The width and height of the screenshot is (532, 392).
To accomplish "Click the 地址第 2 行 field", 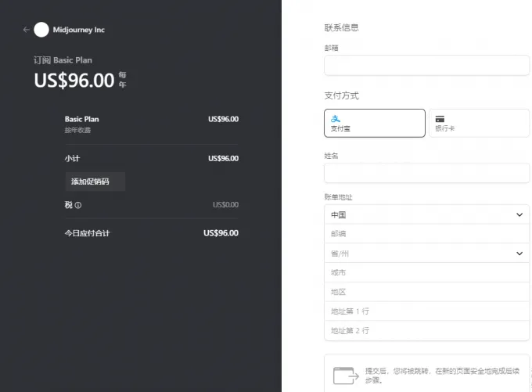I will pos(426,331).
